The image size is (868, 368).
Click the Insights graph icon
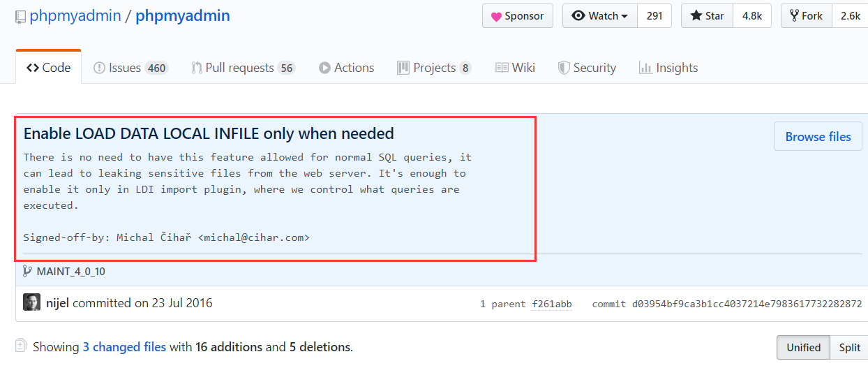pos(645,68)
